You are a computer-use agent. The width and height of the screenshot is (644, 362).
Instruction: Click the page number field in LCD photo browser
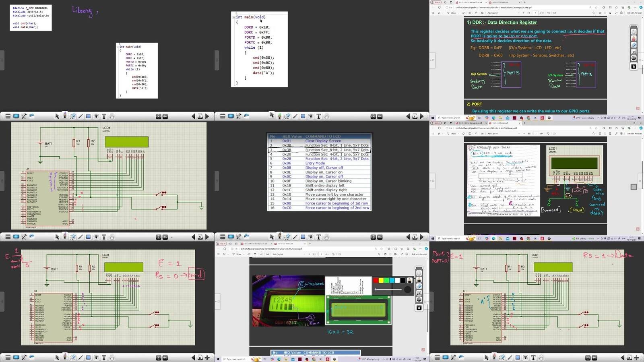(321, 254)
